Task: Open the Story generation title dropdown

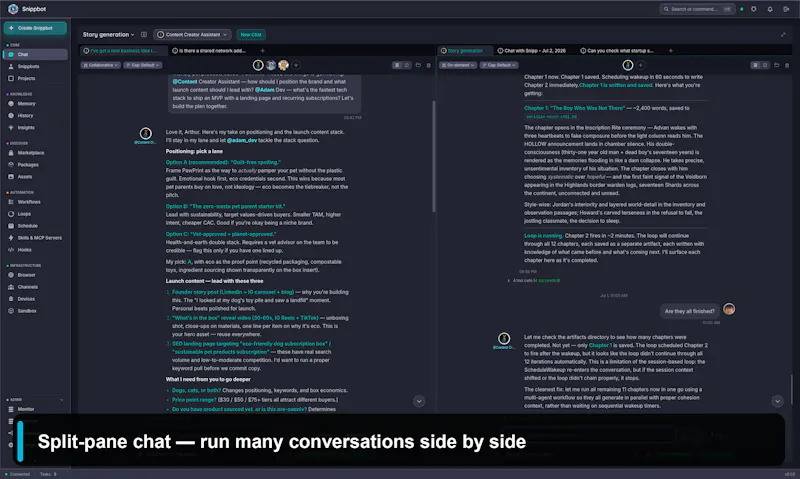Action: pos(108,35)
